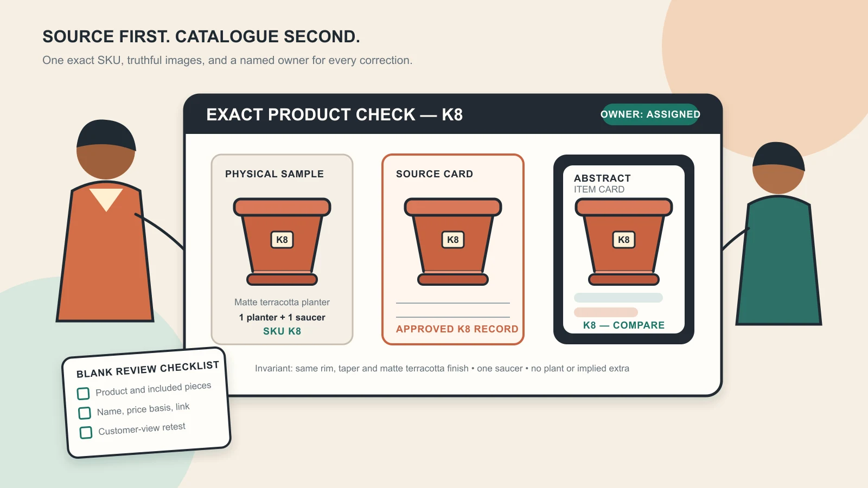Click the 'Name, price basis, link' text
868x488 pixels.
tap(143, 409)
